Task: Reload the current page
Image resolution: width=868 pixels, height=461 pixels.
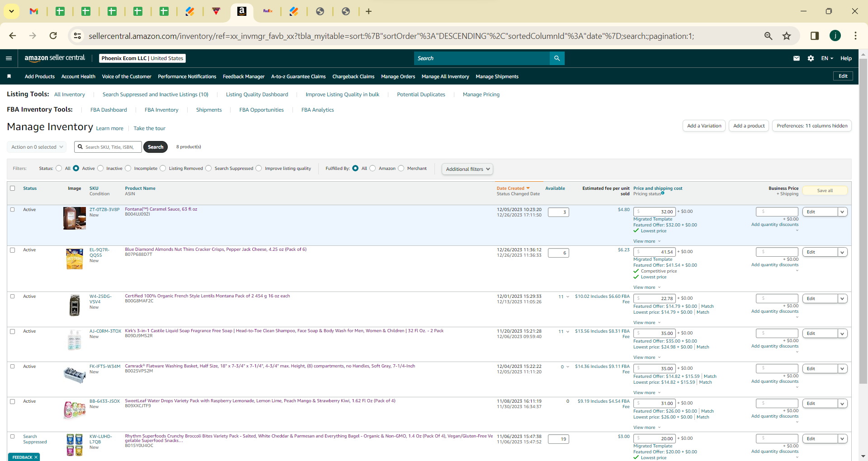Action: 53,36
